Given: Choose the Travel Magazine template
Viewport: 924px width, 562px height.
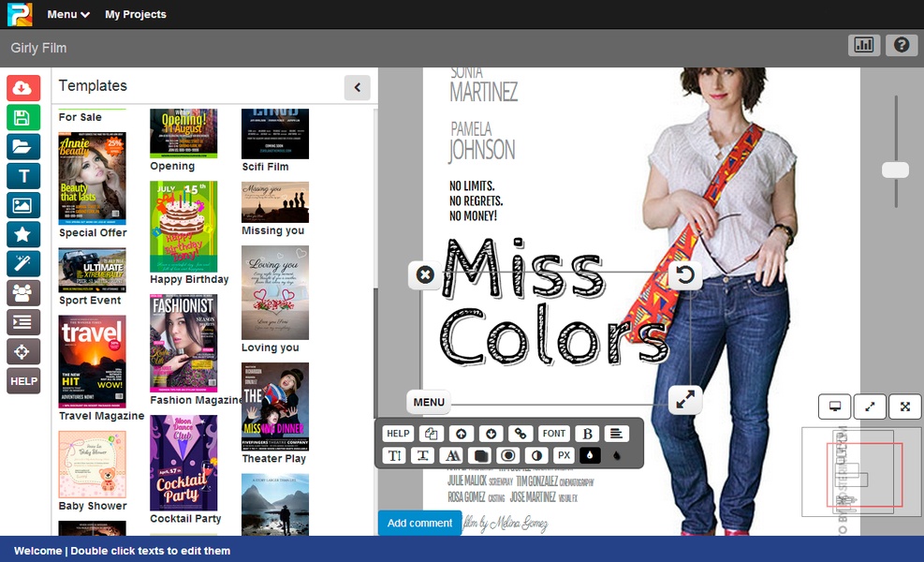Looking at the screenshot, I should 92,362.
